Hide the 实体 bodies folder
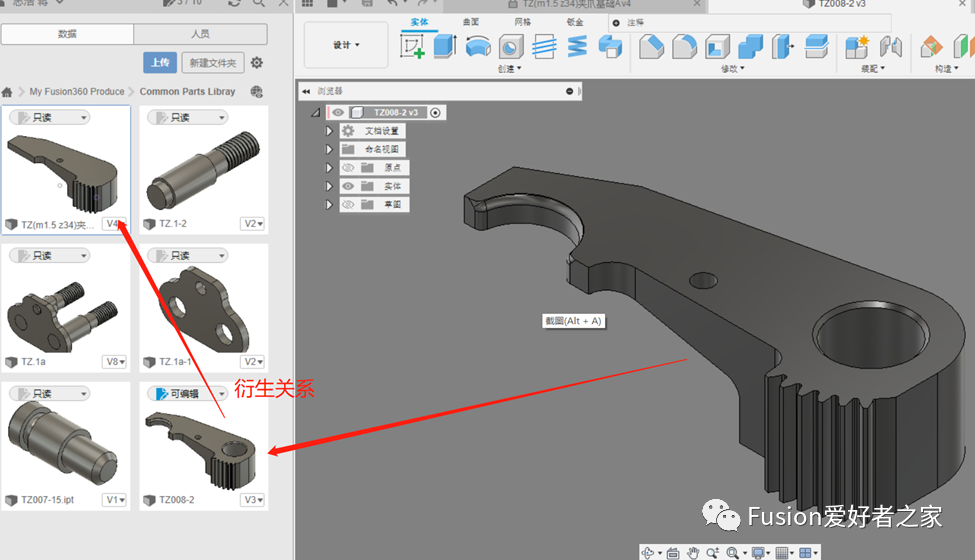 349,186
